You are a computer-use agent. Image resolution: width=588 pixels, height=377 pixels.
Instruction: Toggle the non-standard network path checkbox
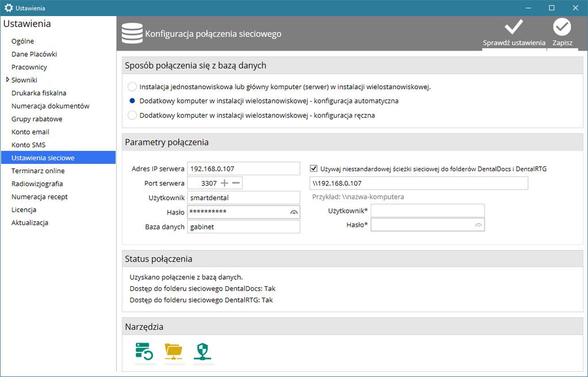(314, 168)
